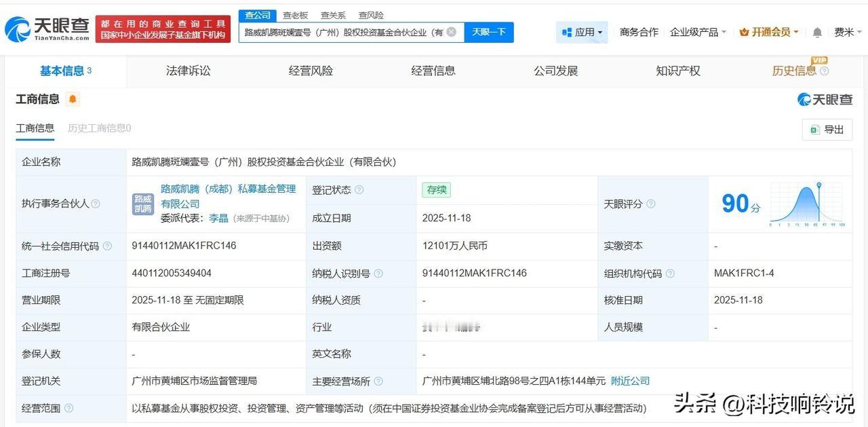Click the help icon beside 组织机构代码
This screenshot has height=427, width=868.
670,274
